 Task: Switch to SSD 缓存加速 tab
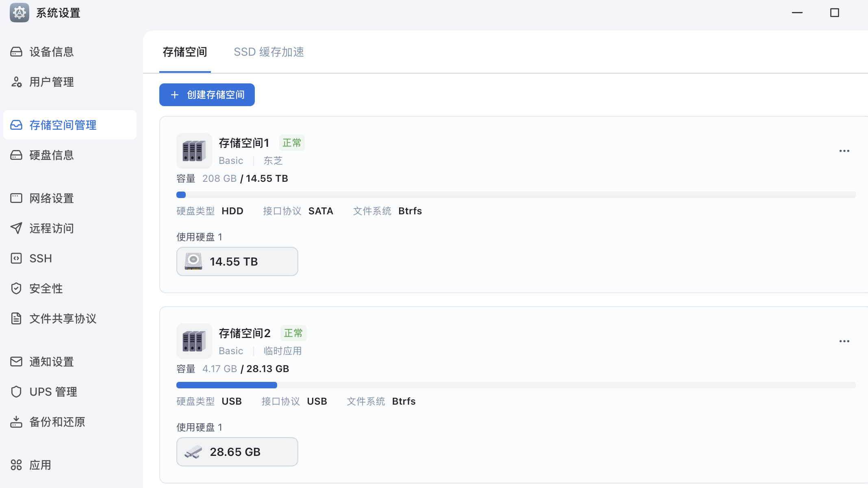click(269, 52)
